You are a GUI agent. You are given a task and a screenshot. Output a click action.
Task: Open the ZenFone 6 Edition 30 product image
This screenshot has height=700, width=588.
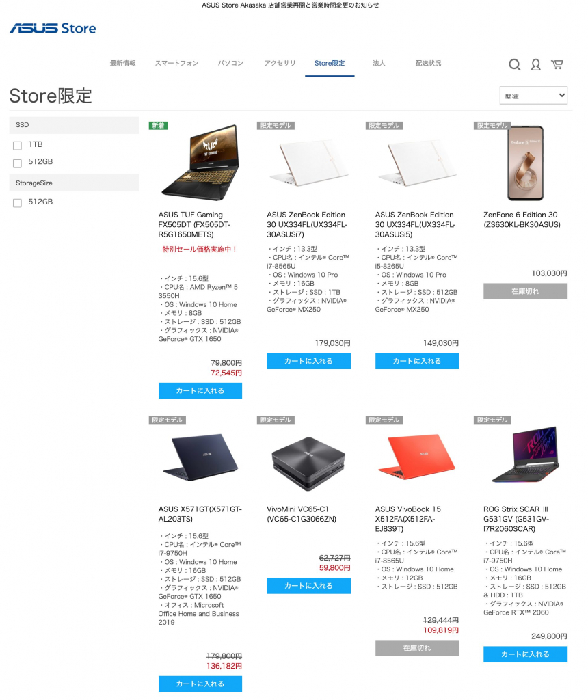(525, 163)
